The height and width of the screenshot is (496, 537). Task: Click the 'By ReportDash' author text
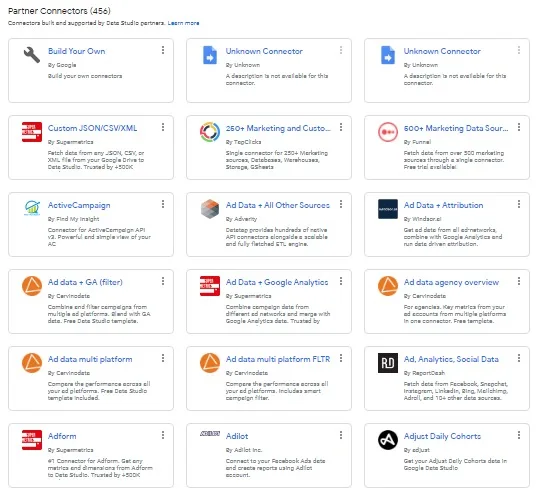[x=424, y=373]
